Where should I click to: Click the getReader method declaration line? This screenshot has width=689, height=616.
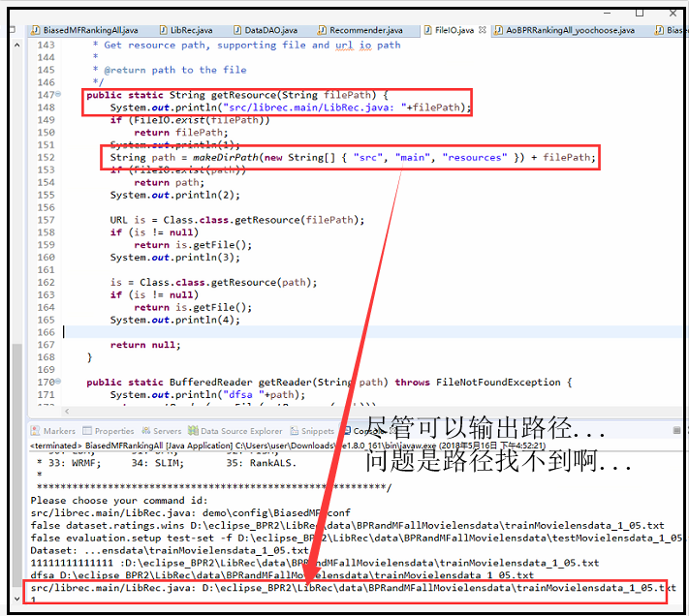tap(329, 382)
